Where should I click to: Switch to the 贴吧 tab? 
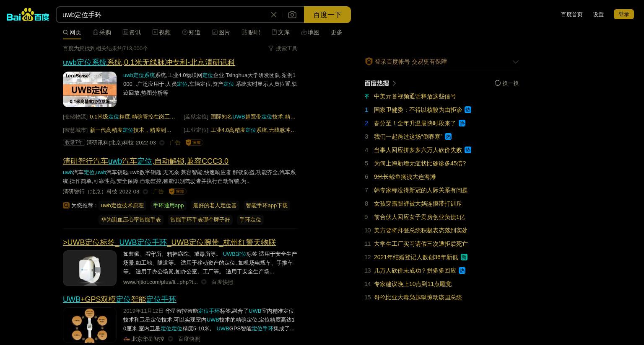click(x=251, y=32)
